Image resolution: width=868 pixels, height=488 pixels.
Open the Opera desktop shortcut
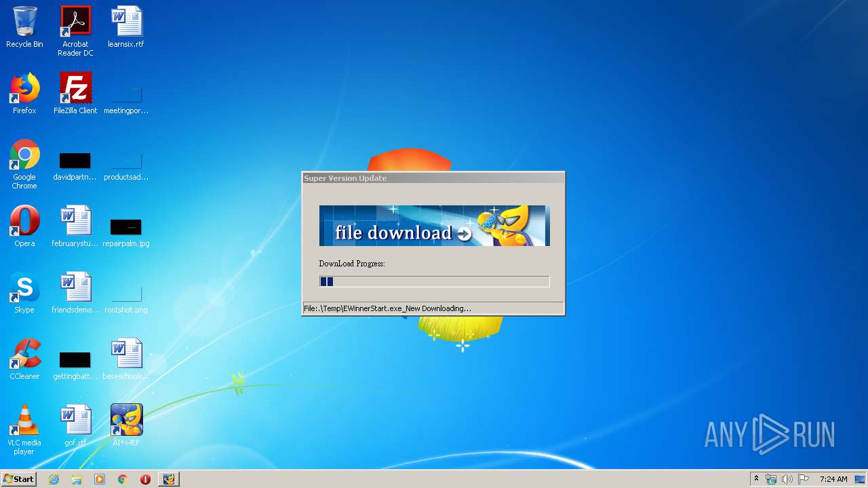tap(24, 226)
